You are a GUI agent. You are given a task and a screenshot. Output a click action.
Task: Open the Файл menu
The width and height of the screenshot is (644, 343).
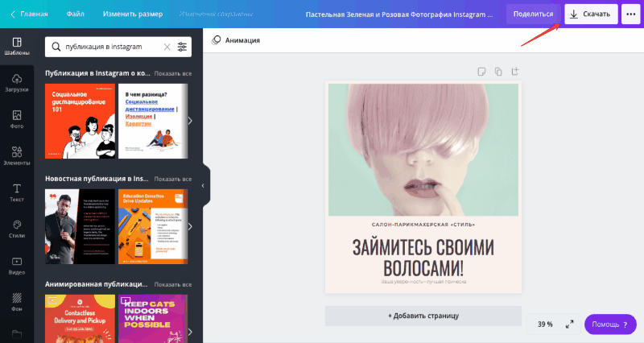click(76, 14)
